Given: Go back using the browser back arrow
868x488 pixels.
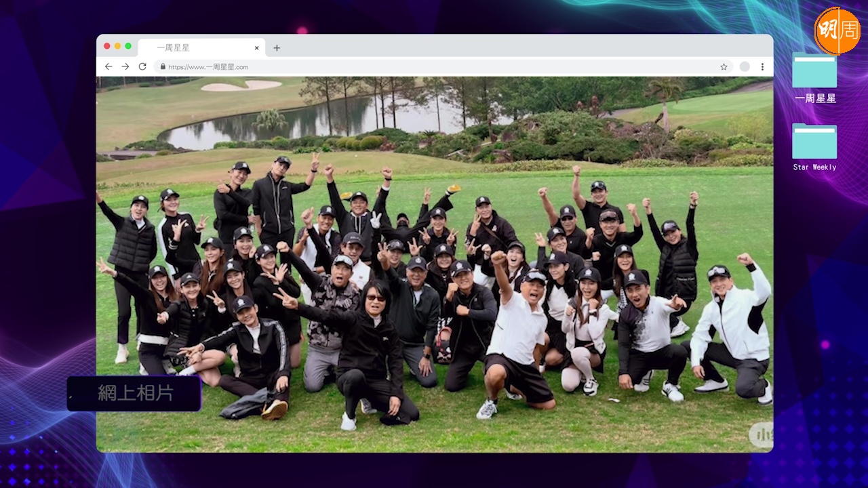Looking at the screenshot, I should pos(108,66).
